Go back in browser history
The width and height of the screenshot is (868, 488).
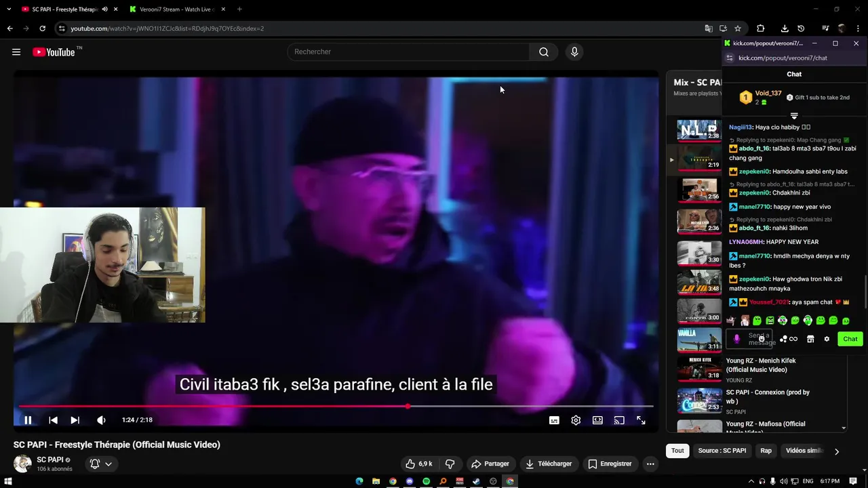[9, 28]
